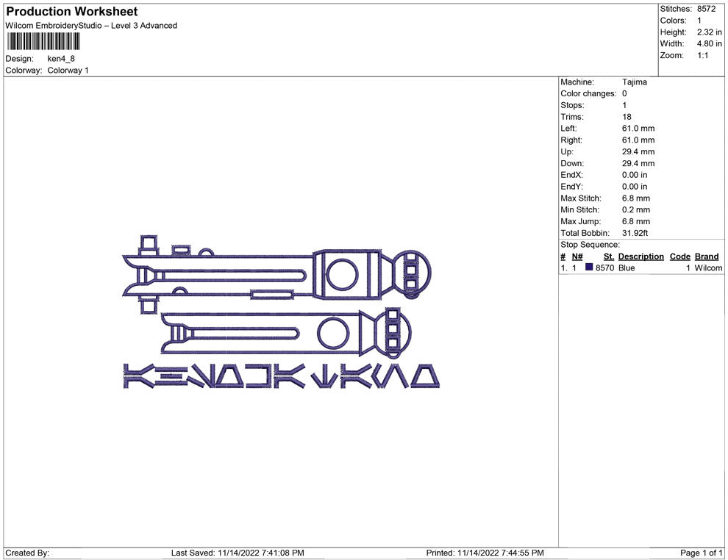
Task: Click the 'Code' column header
Action: pyautogui.click(x=679, y=256)
